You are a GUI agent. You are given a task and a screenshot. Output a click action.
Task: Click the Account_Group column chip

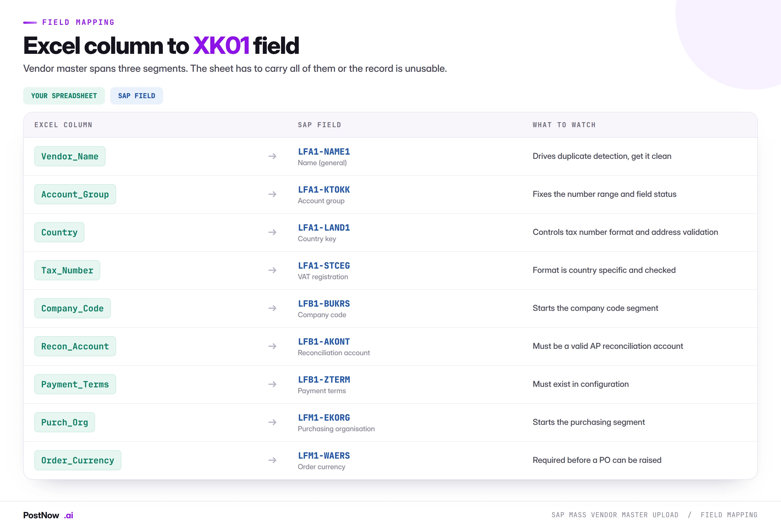(75, 194)
